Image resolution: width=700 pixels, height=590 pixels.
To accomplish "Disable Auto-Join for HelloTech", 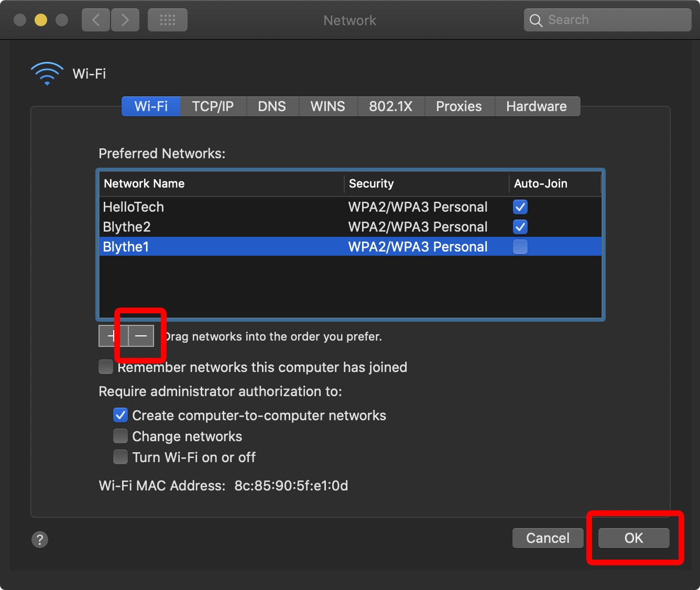I will click(x=520, y=207).
